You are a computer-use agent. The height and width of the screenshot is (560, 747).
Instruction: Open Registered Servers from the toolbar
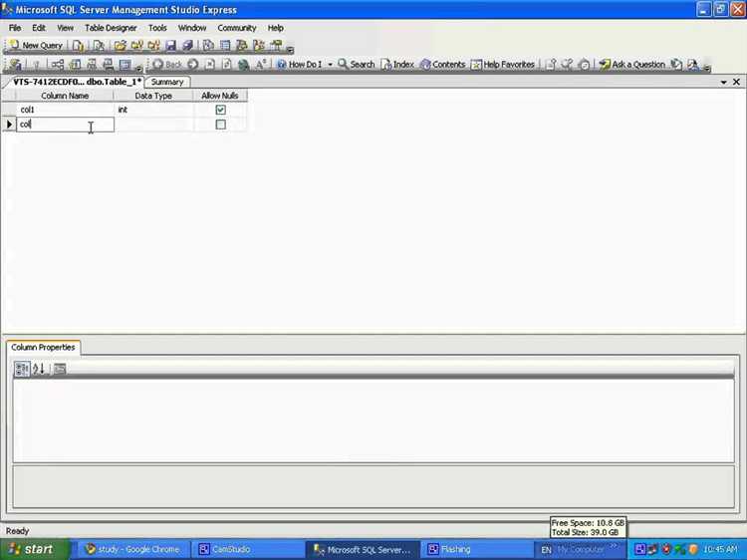click(208, 46)
